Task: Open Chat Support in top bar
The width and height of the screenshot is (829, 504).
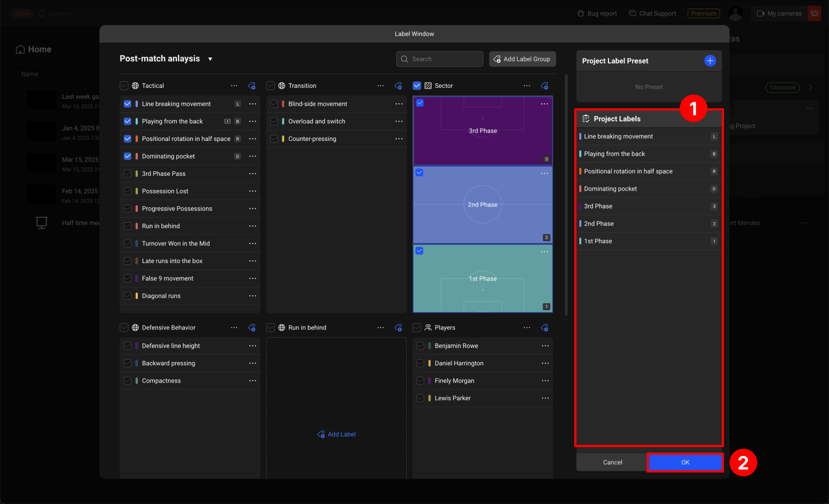Action: coord(652,13)
